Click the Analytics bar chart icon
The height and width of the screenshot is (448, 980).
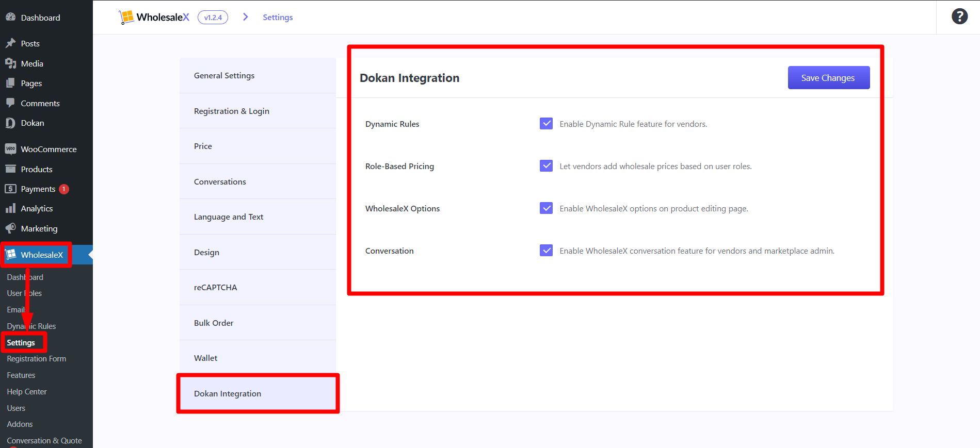click(x=10, y=208)
